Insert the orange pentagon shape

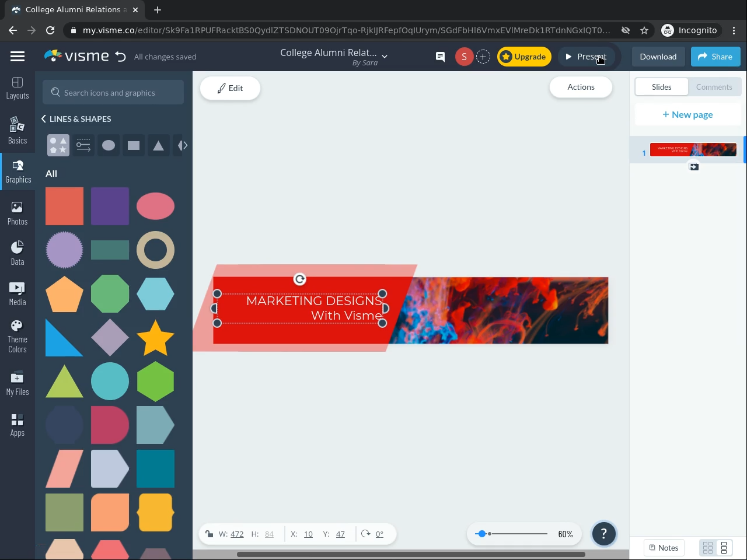[x=64, y=294]
